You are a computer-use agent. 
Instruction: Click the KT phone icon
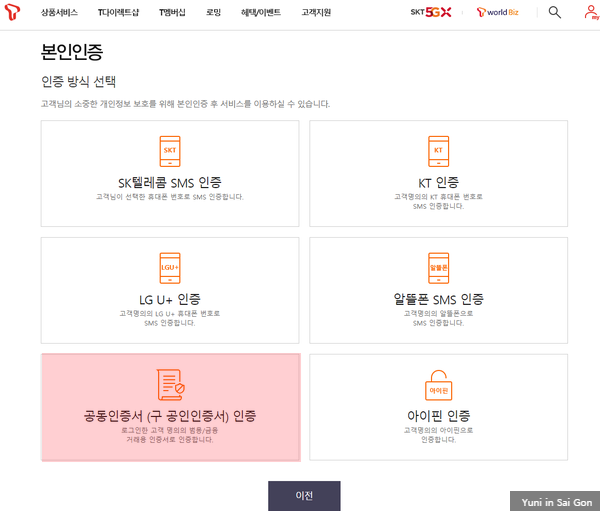coord(439,151)
